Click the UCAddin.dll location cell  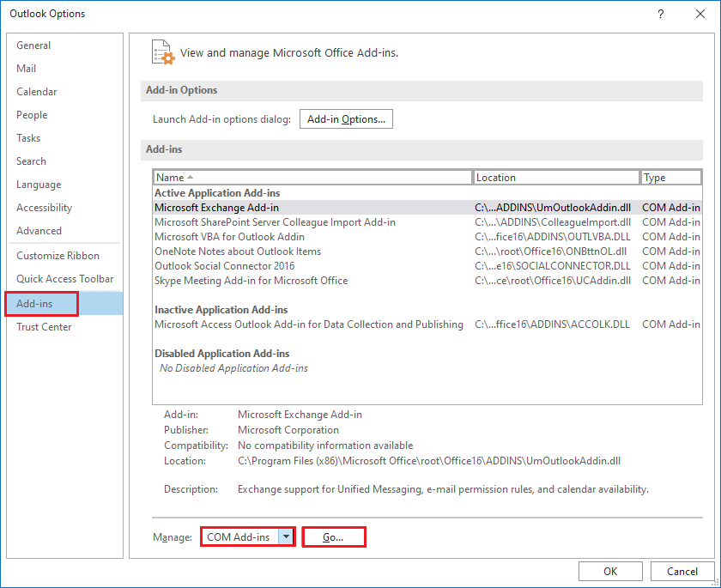point(553,281)
